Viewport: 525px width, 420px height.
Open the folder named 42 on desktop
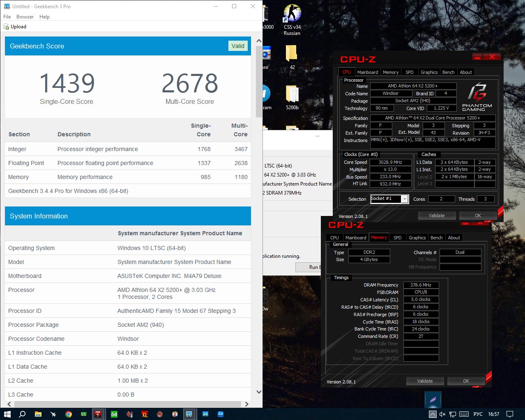click(x=292, y=57)
